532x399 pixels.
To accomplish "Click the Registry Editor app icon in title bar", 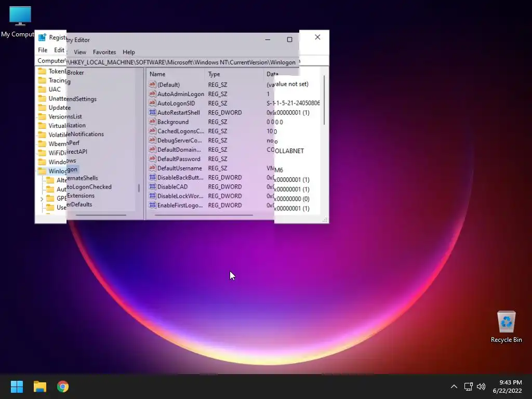I will pyautogui.click(x=42, y=37).
